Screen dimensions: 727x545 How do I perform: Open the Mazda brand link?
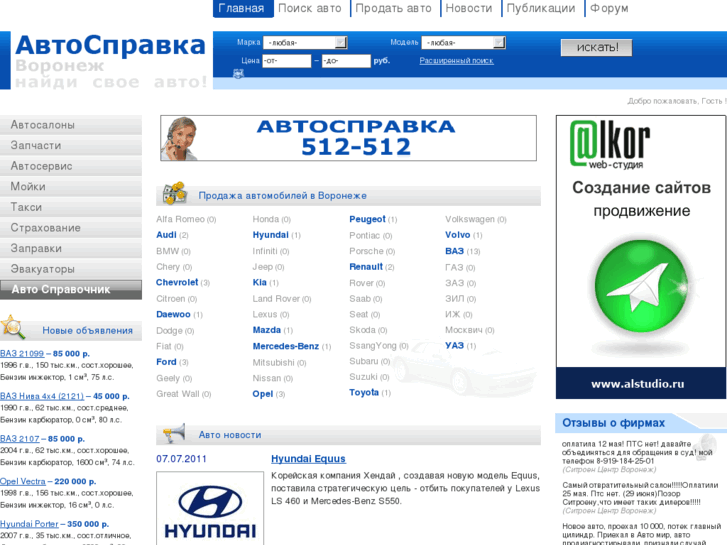(267, 330)
